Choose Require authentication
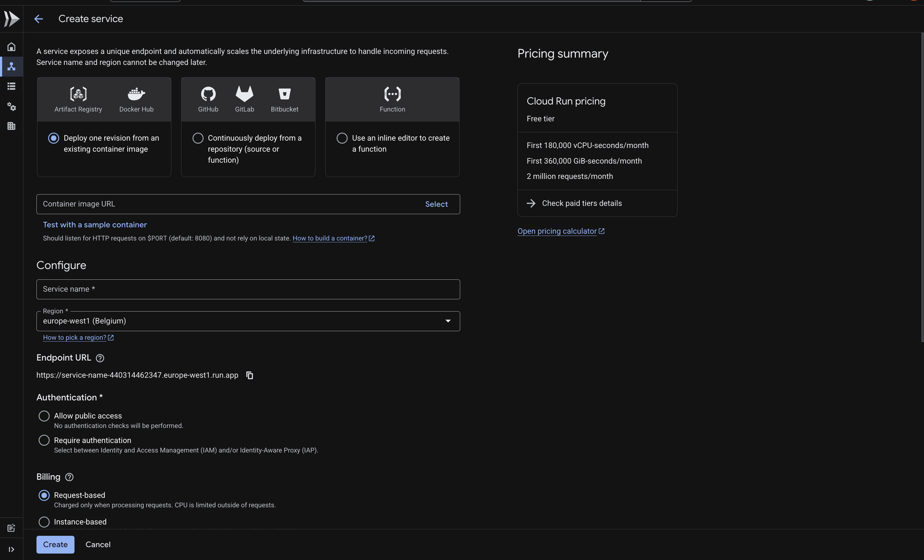Image resolution: width=924 pixels, height=560 pixels. pyautogui.click(x=44, y=441)
